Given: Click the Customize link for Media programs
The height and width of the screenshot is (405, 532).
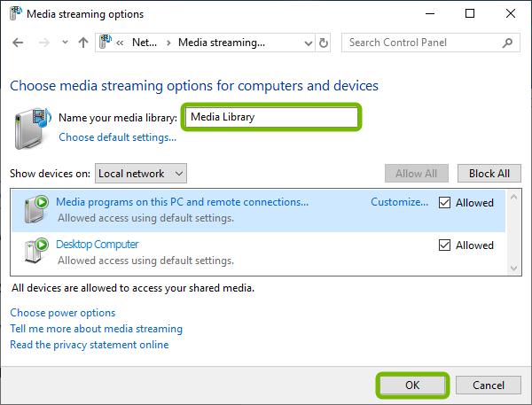Looking at the screenshot, I should (399, 202).
